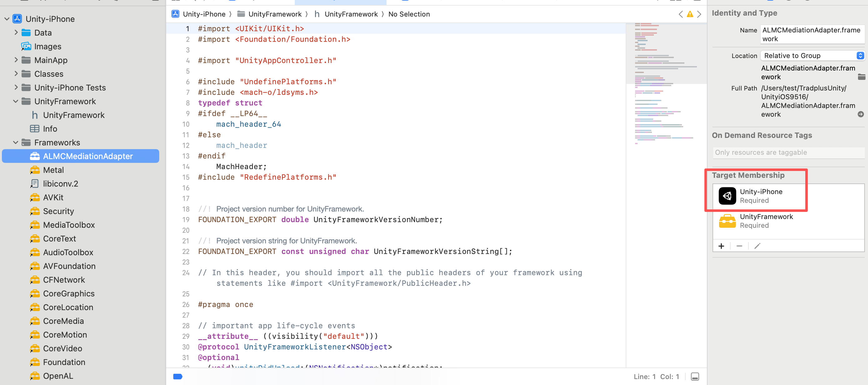Click the #pragma once line
This screenshot has height=385, width=868.
tap(225, 305)
